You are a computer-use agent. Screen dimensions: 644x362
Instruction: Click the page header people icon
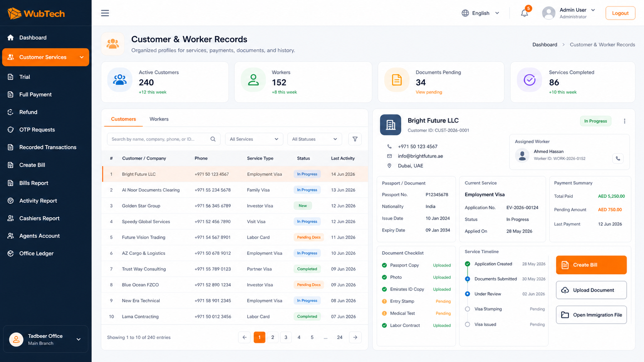click(112, 44)
